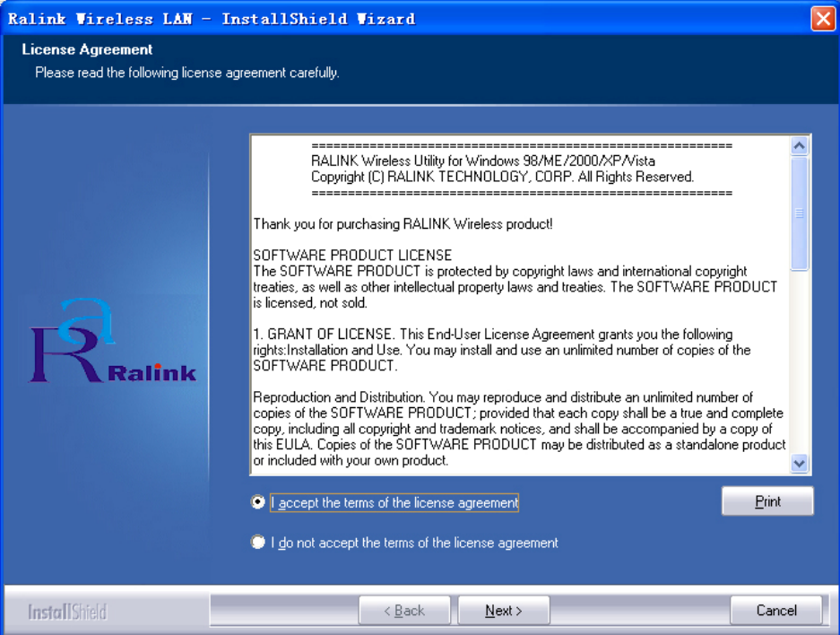Click the 'is licensed, not sold.' line
The width and height of the screenshot is (840, 635).
coord(310,303)
